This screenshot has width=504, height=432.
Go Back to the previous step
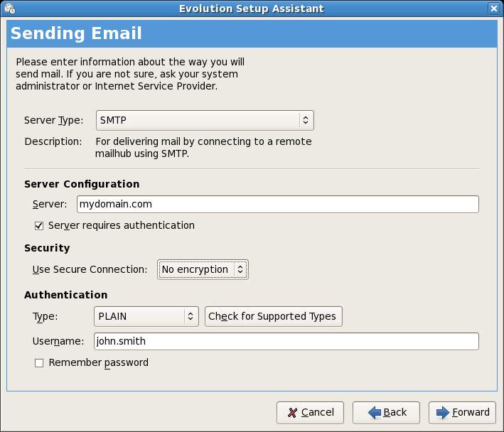(x=387, y=412)
